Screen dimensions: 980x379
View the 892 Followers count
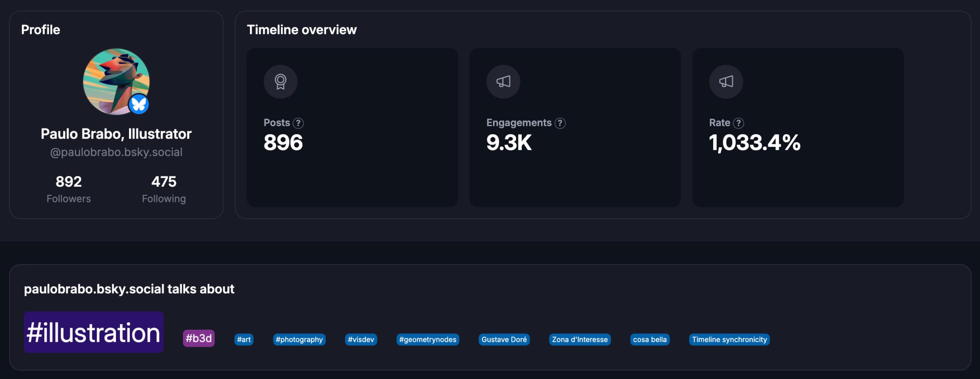(69, 189)
